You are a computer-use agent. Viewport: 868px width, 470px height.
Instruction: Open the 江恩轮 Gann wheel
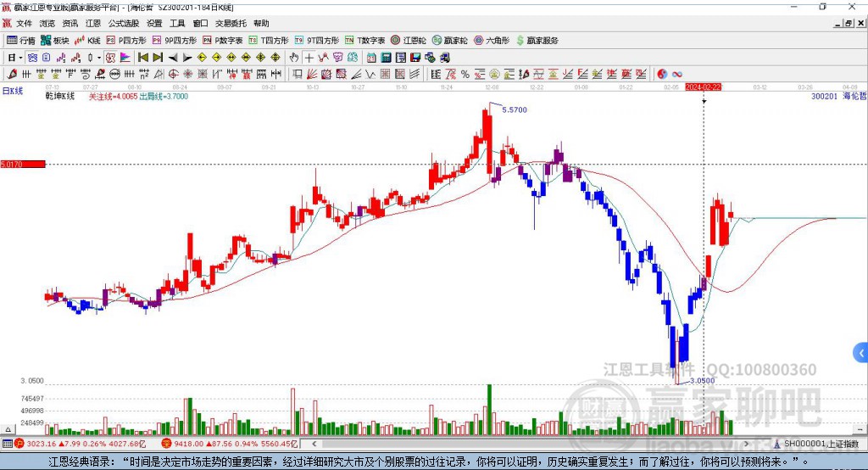pyautogui.click(x=409, y=41)
